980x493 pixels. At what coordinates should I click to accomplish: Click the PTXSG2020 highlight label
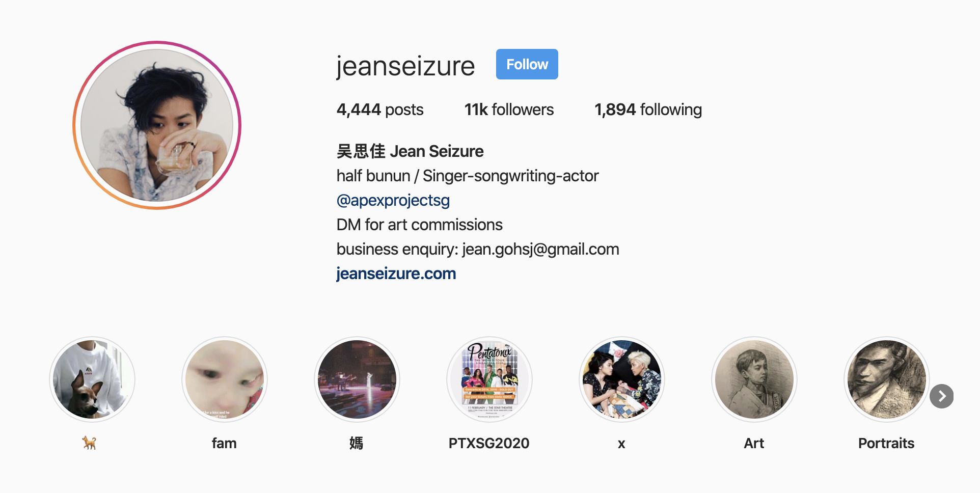489,443
